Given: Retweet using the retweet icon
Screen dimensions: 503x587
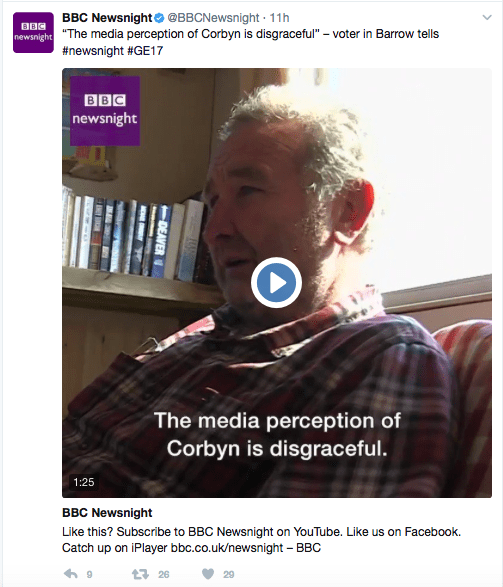Looking at the screenshot, I should (x=140, y=574).
